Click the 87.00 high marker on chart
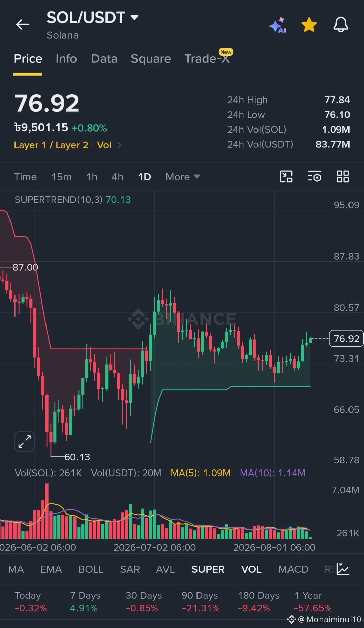 [x=25, y=267]
